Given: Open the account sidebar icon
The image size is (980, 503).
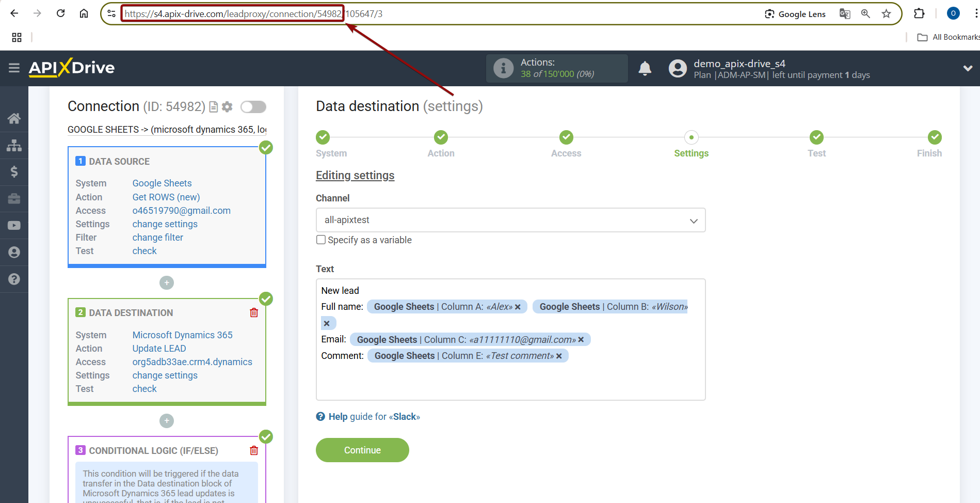Looking at the screenshot, I should point(14,253).
